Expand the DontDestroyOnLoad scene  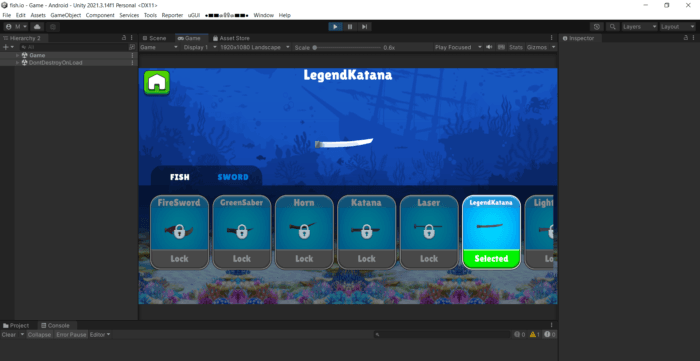point(17,63)
